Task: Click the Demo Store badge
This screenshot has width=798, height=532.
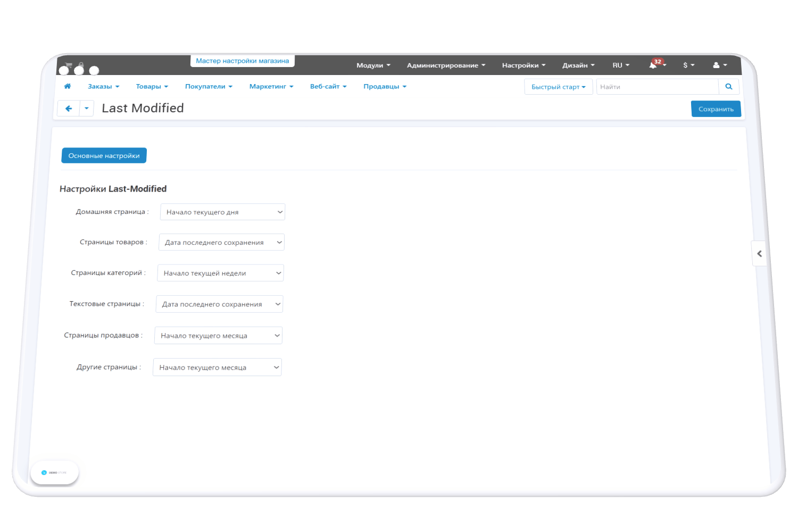Action: pyautogui.click(x=54, y=472)
